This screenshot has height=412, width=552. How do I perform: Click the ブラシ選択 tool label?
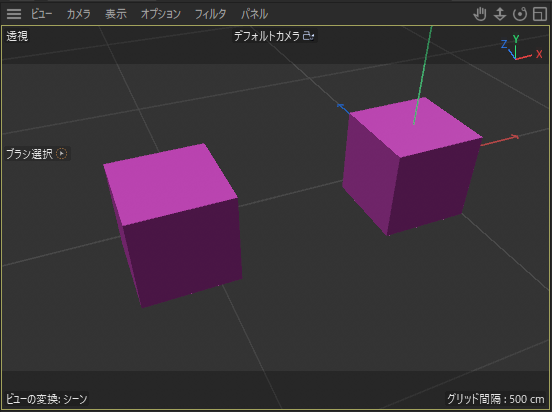(x=29, y=154)
